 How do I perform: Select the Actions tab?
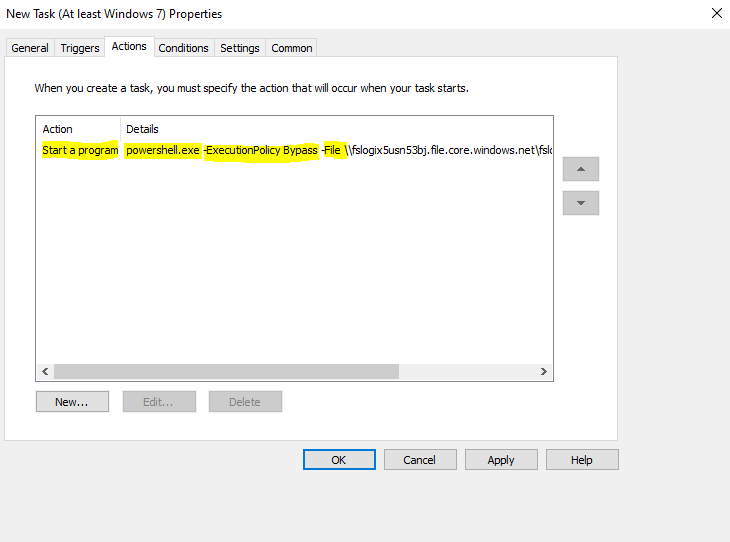point(129,46)
